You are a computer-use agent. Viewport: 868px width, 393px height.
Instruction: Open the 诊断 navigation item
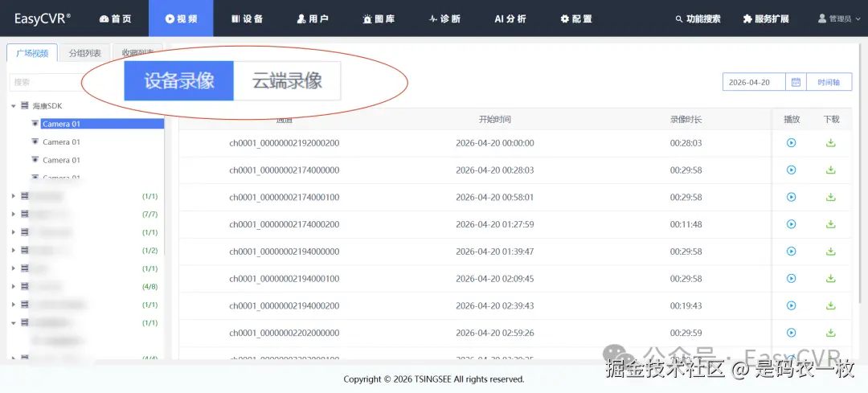(444, 18)
